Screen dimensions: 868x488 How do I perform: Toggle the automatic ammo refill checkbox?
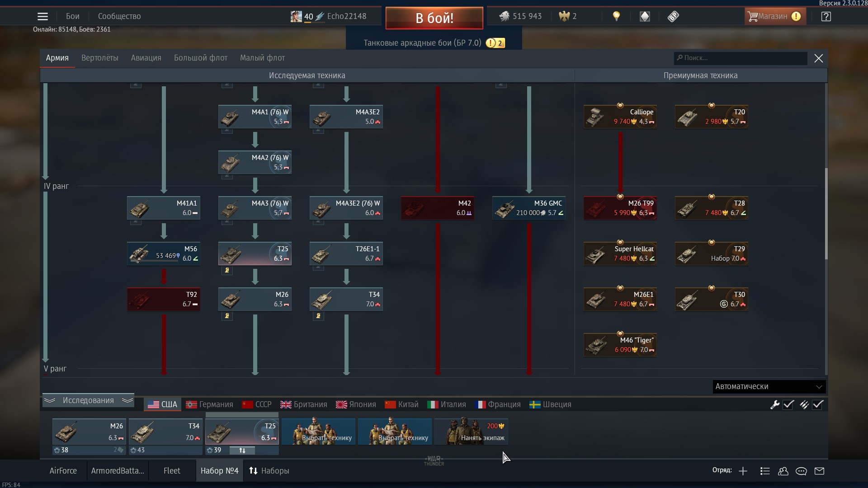[818, 404]
